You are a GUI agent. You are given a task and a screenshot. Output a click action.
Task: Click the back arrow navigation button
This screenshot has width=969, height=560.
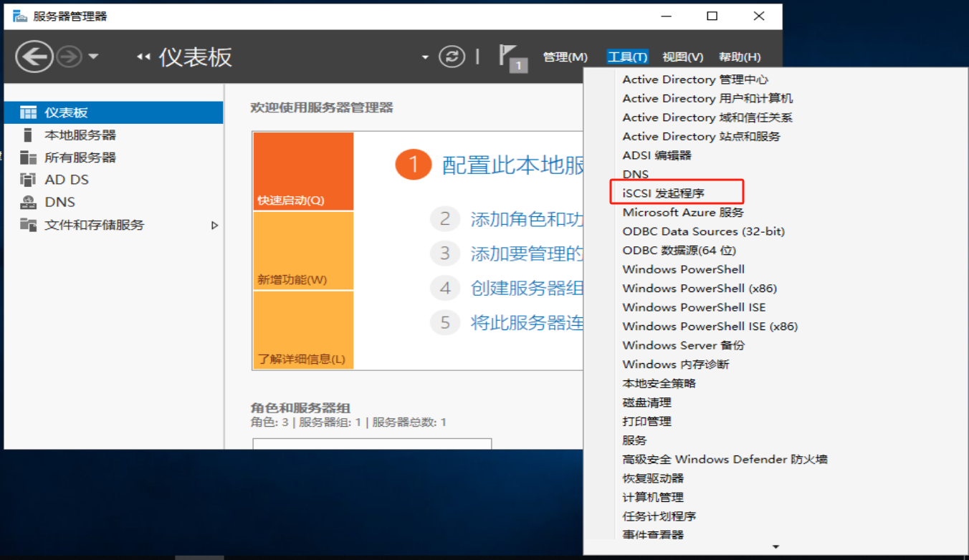click(x=34, y=57)
